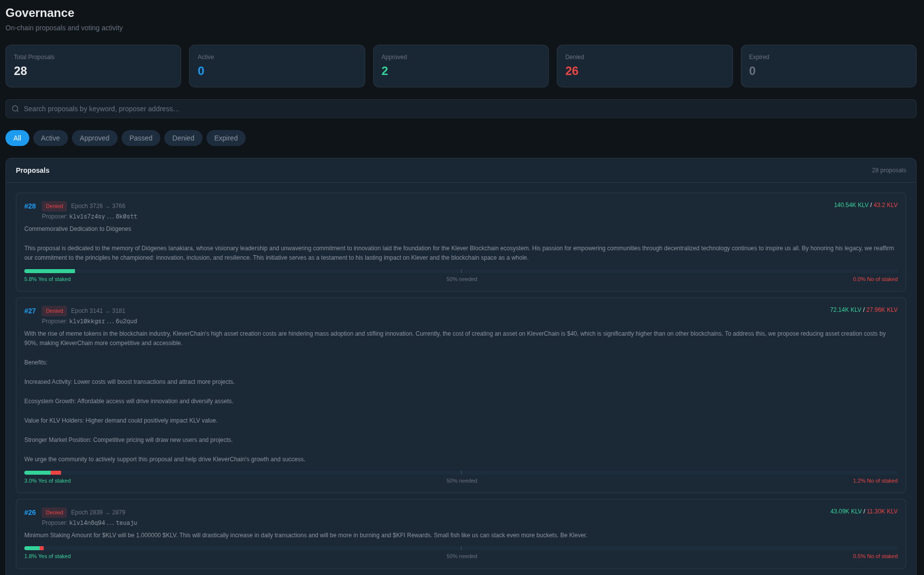Open proposal #28 link

click(x=30, y=206)
